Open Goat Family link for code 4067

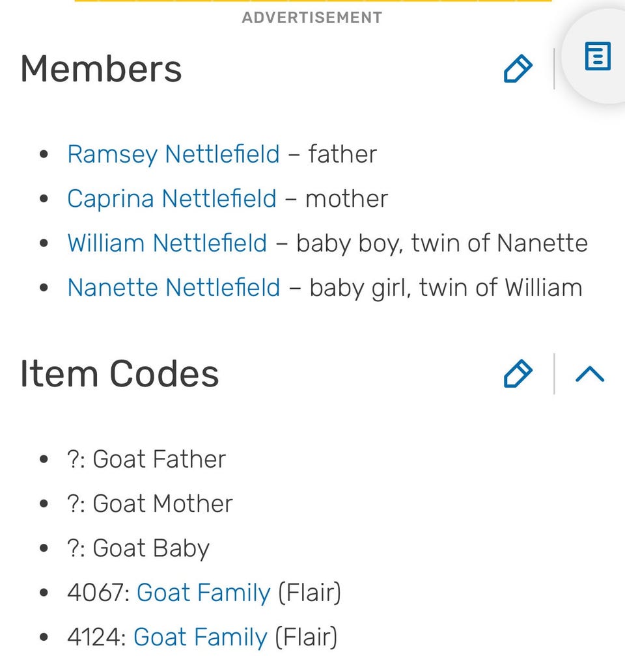(x=203, y=593)
